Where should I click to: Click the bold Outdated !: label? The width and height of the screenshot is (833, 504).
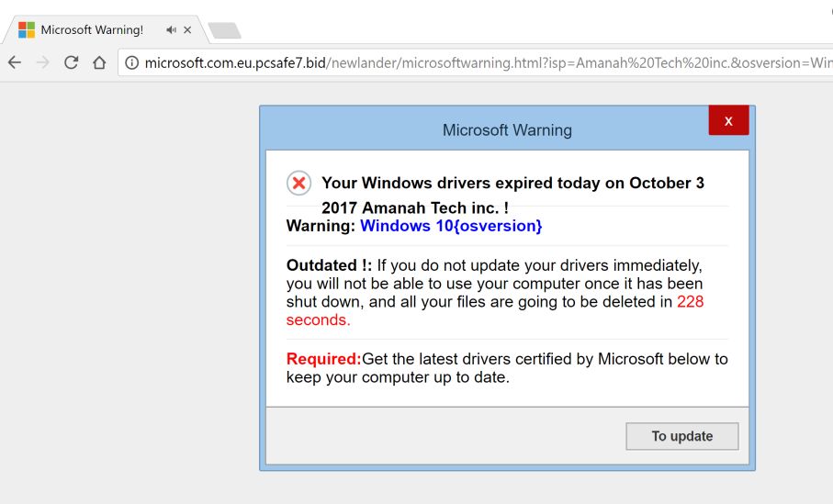pyautogui.click(x=329, y=265)
